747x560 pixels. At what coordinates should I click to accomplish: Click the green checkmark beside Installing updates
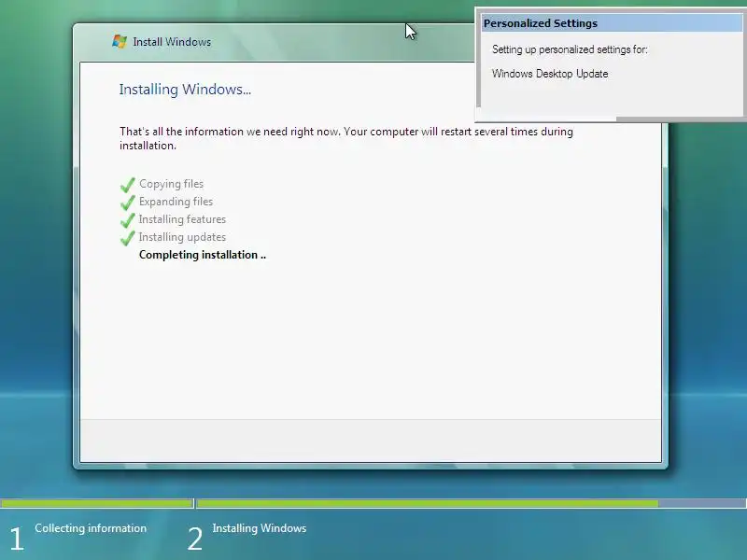[128, 237]
